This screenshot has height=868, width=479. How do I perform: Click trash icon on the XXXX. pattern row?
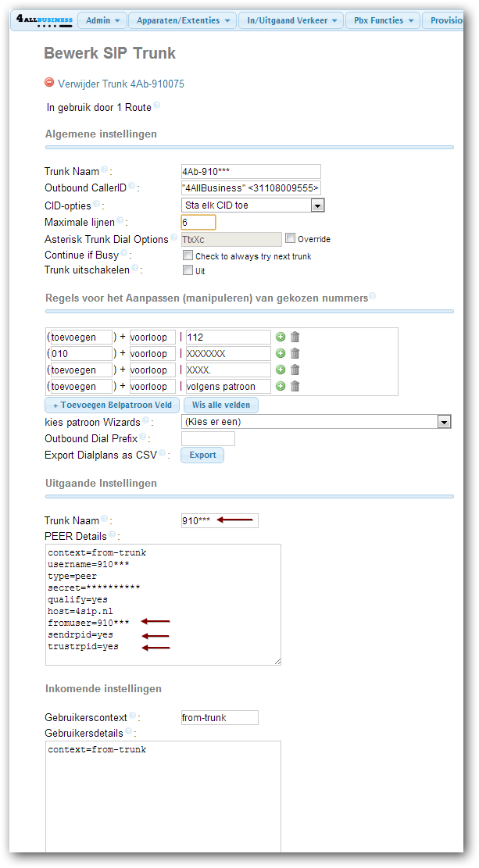(x=295, y=370)
